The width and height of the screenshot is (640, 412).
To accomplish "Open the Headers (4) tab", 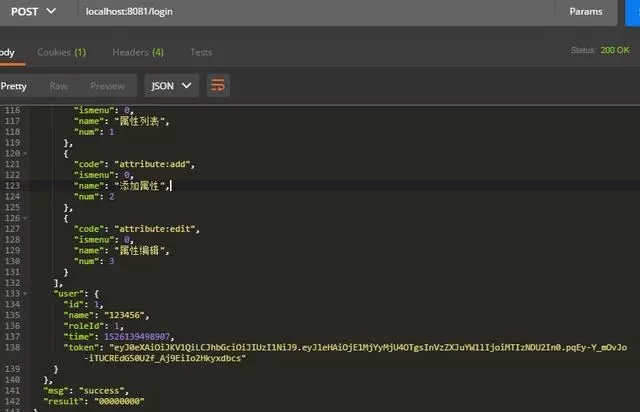I will click(137, 52).
